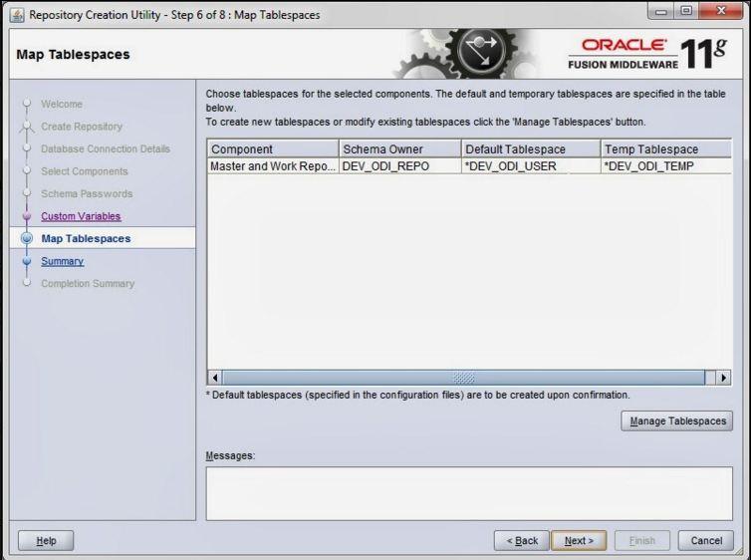Viewport: 751px width, 560px height.
Task: Open the *DEV_ODI_TEMP temp tablespace cell
Action: (x=666, y=166)
